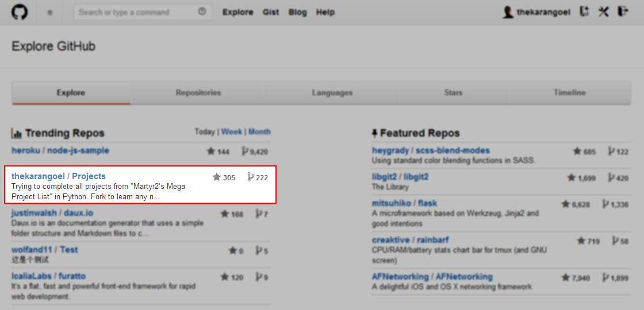
Task: Open node-js-sample repository link
Action: point(78,150)
